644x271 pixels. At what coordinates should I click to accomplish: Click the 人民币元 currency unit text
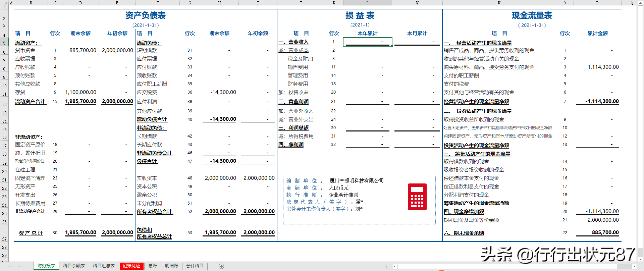tap(339, 188)
